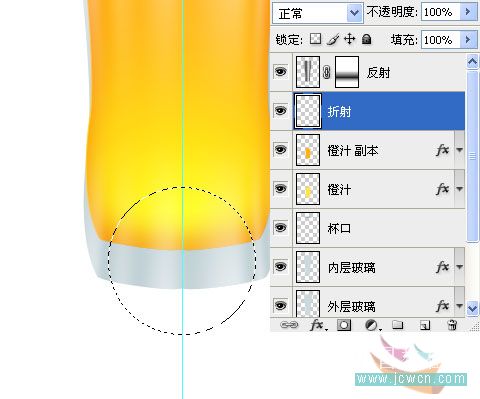Click the mask link chain on 反射 layer

click(x=327, y=72)
